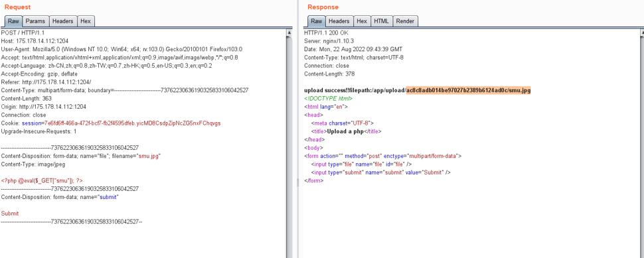Click the User-Agent header line

121,49
